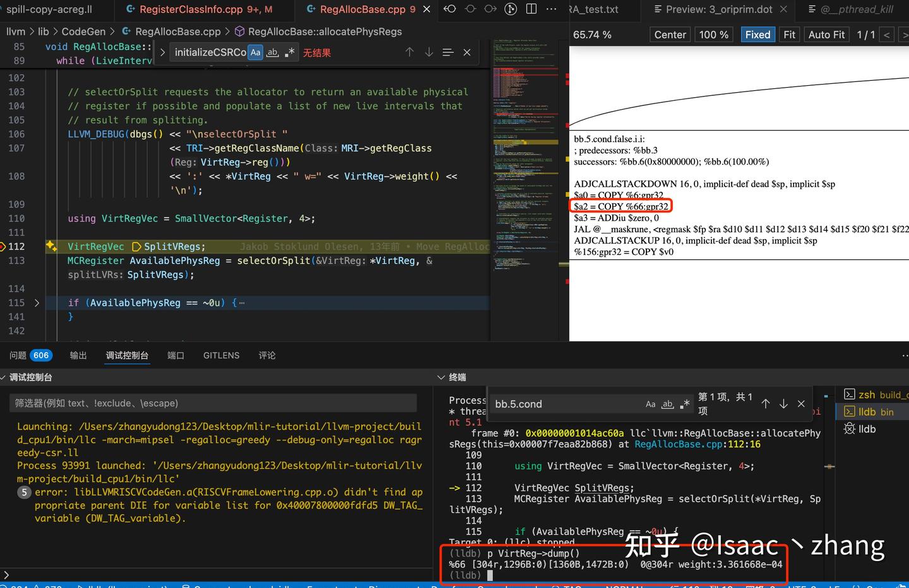The height and width of the screenshot is (588, 909).
Task: Toggle whole word match in terminal find bar
Action: pyautogui.click(x=667, y=404)
